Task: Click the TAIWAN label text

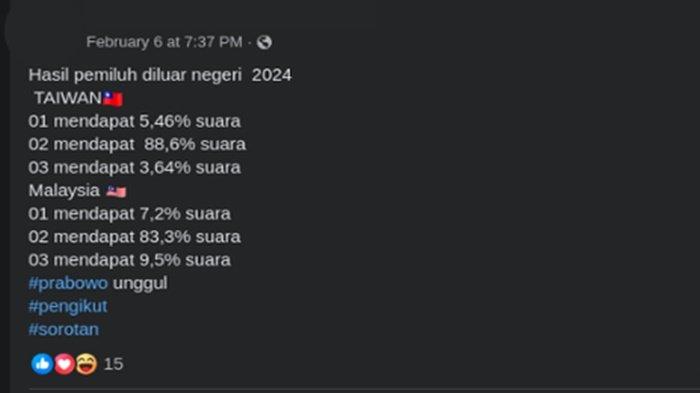Action: tap(68, 98)
